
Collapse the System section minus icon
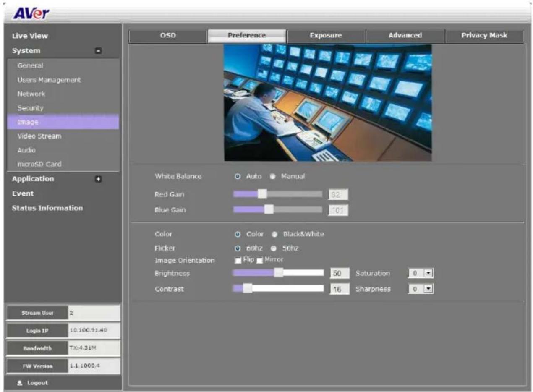(98, 51)
